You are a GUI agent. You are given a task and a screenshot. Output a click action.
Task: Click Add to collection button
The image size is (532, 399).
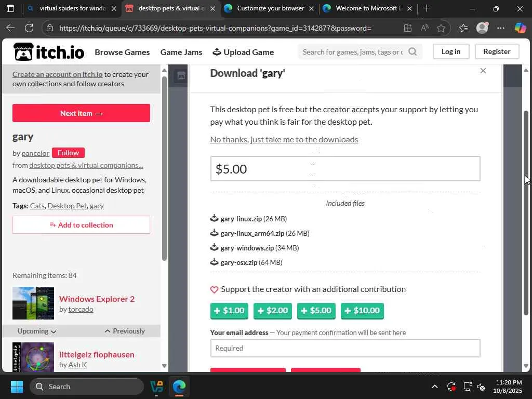[81, 224]
